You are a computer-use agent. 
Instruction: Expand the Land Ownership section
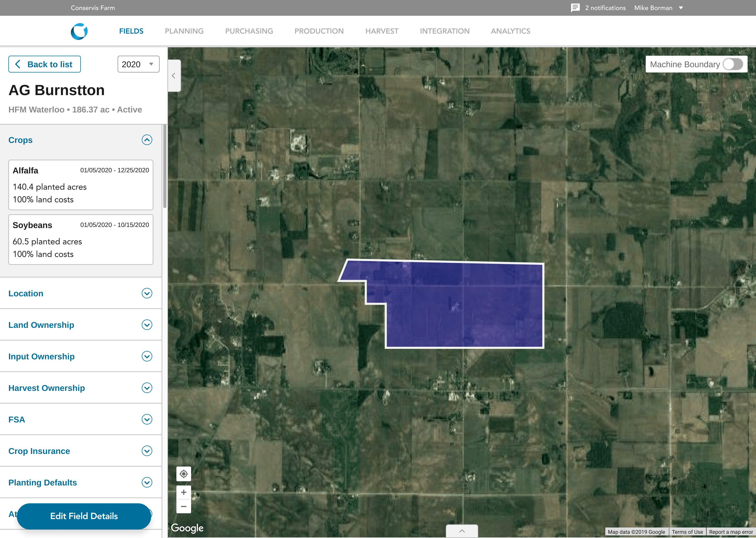(x=147, y=325)
